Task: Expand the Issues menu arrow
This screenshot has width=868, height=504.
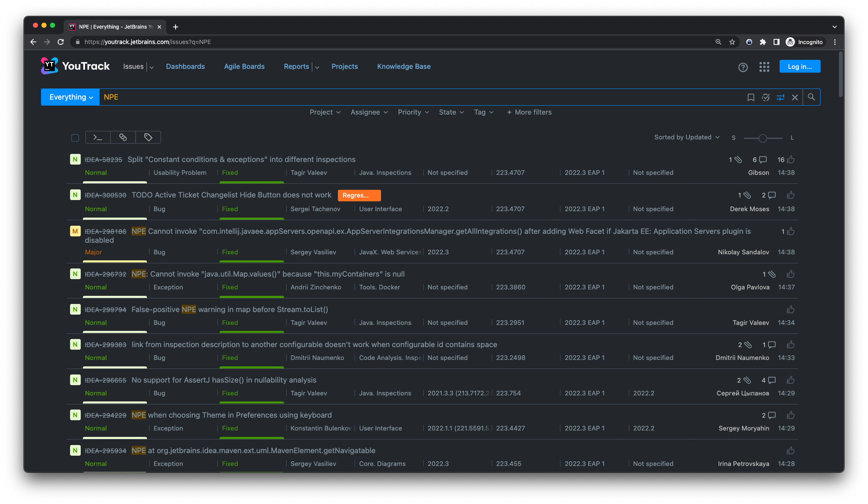Action: [152, 67]
